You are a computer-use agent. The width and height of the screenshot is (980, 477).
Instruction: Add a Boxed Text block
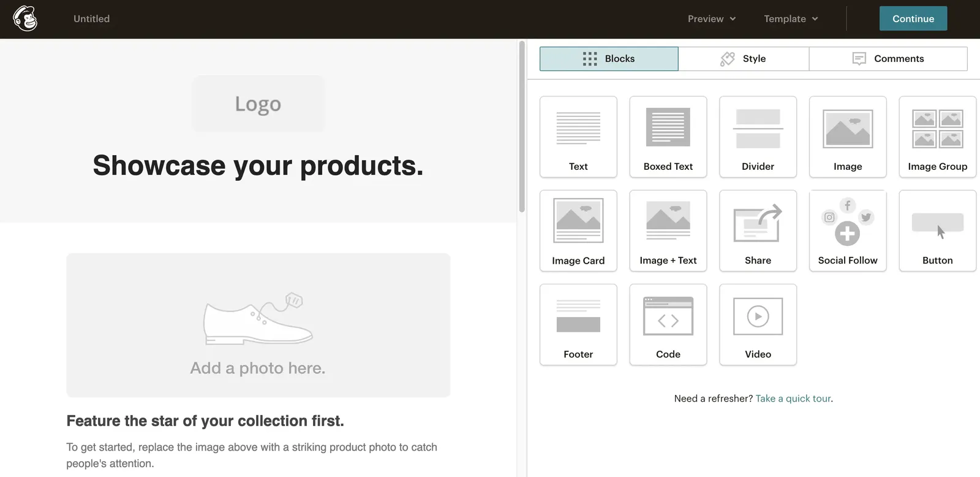pos(668,137)
